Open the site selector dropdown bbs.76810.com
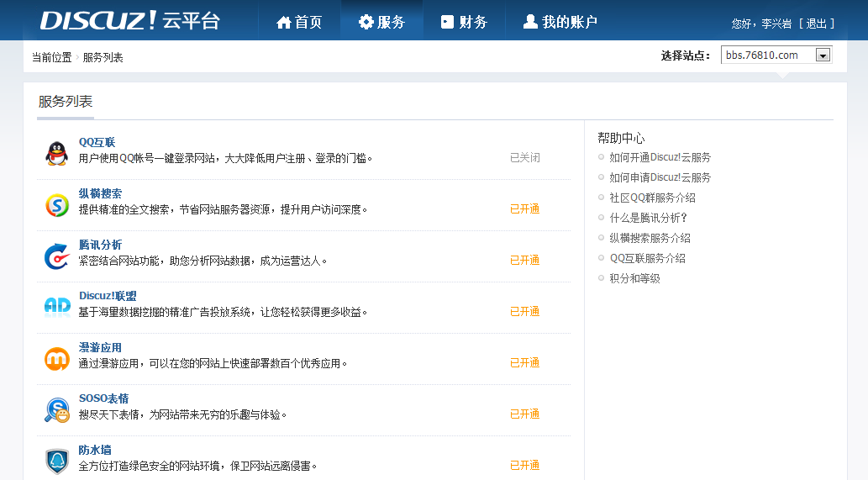This screenshot has height=480, width=868. click(x=776, y=55)
